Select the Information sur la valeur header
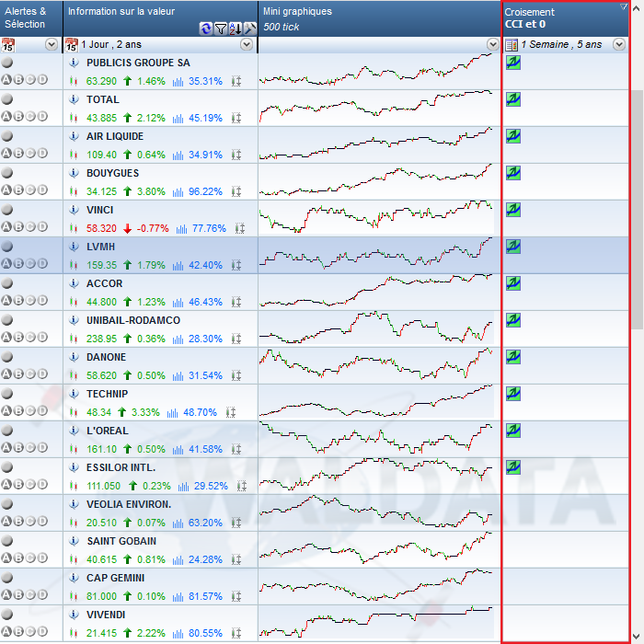Image resolution: width=644 pixels, height=644 pixels. tap(161, 18)
